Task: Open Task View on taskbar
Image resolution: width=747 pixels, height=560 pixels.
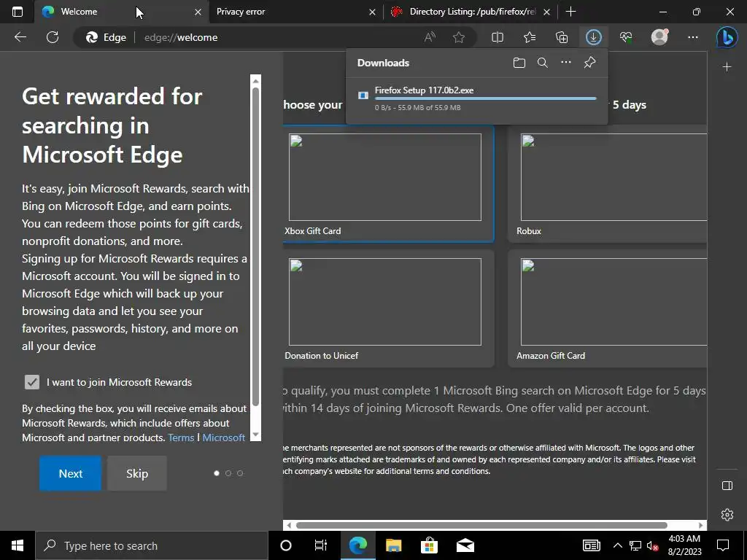Action: (321, 545)
